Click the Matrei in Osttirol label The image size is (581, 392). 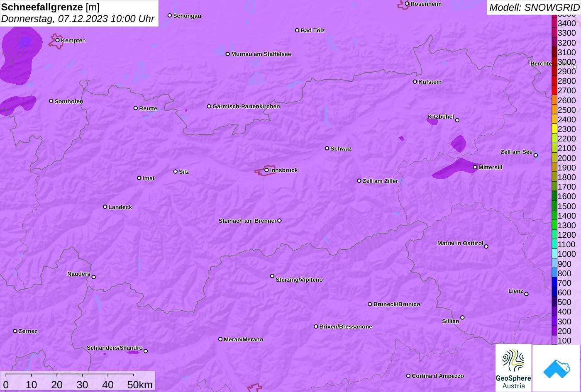pos(460,243)
